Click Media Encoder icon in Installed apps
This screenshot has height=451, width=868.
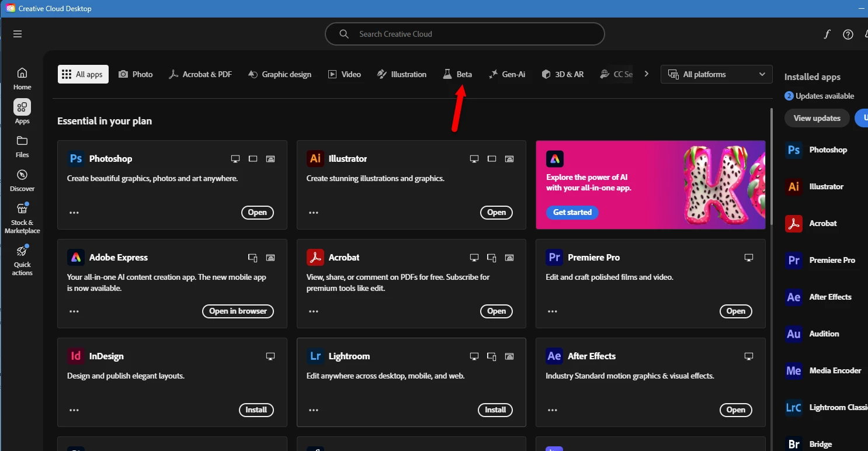coord(794,371)
